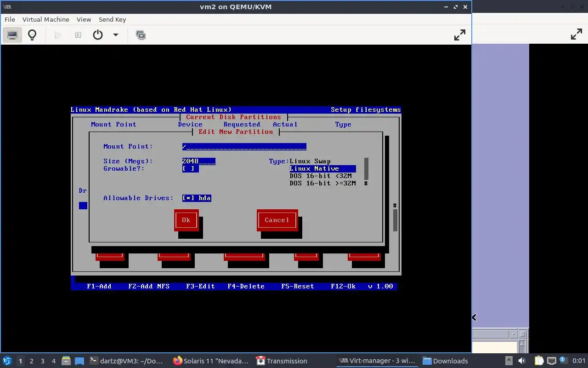
Task: Click F1-Add in bottom help bar
Action: [99, 286]
